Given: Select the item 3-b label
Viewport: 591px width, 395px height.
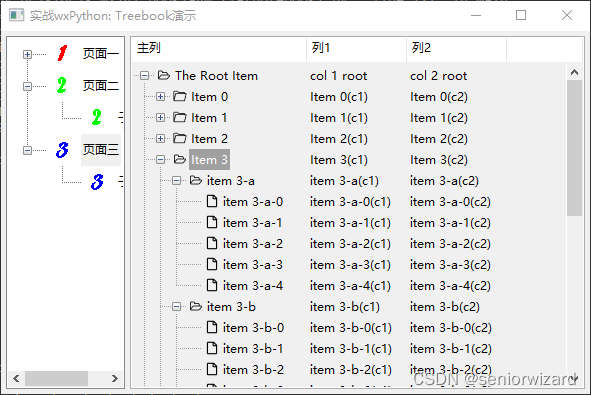Looking at the screenshot, I should [x=231, y=307].
